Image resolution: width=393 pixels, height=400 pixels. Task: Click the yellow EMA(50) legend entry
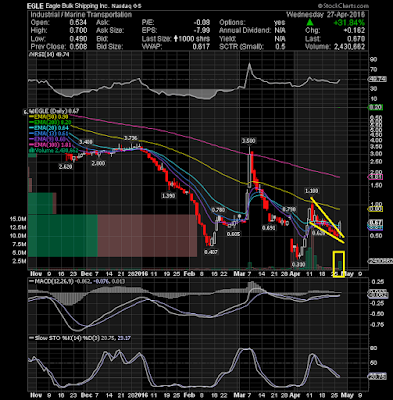[49, 117]
